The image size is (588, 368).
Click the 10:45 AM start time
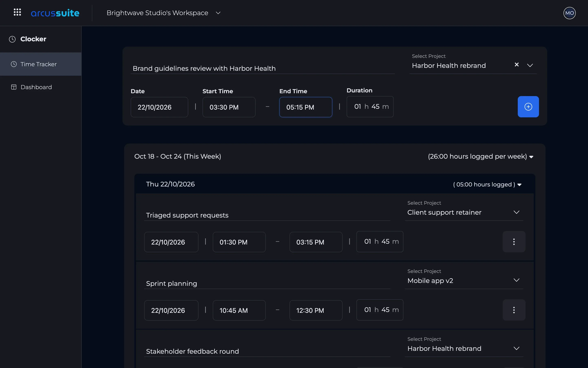coord(239,310)
